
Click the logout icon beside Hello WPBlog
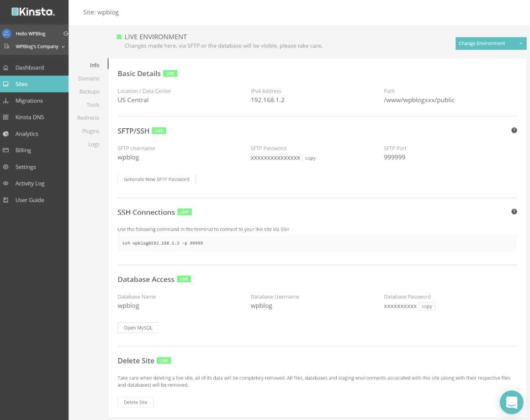point(66,33)
